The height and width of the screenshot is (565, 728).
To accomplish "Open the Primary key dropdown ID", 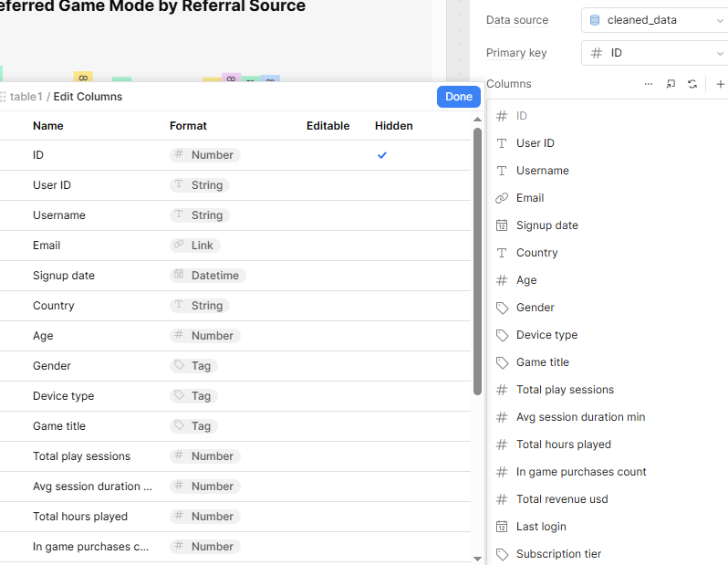I will click(654, 53).
